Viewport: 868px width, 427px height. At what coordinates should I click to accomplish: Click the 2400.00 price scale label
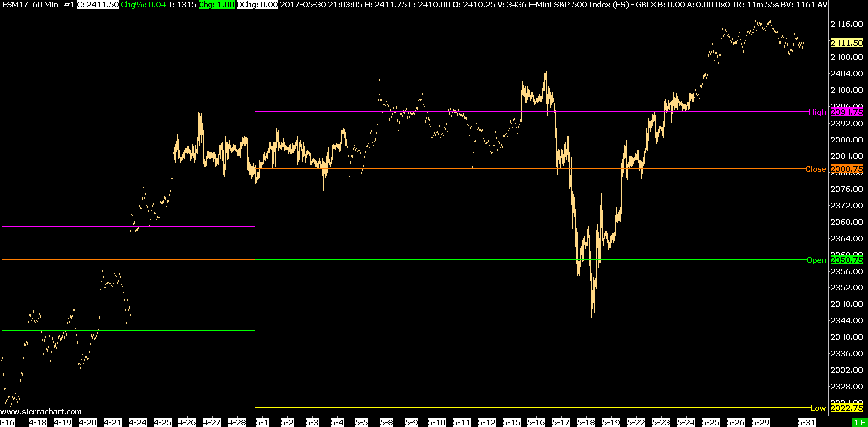pos(846,90)
